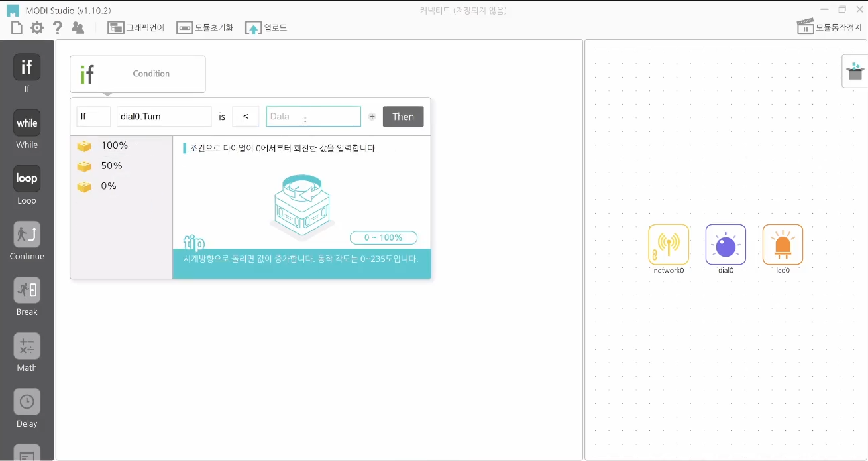The height and width of the screenshot is (461, 868).
Task: Click the Then button
Action: coord(403,117)
